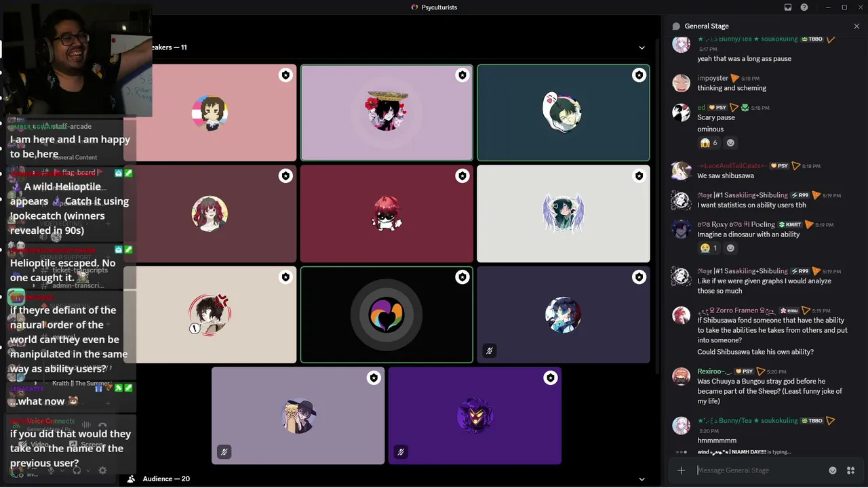Open the emoji picker in message bar
This screenshot has height=488, width=868.
[x=833, y=470]
